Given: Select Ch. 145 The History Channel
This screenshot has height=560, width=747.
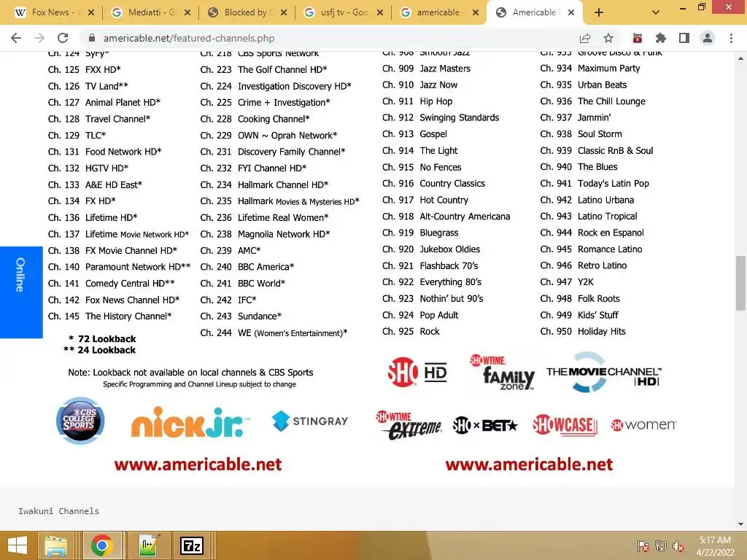Looking at the screenshot, I should [109, 316].
